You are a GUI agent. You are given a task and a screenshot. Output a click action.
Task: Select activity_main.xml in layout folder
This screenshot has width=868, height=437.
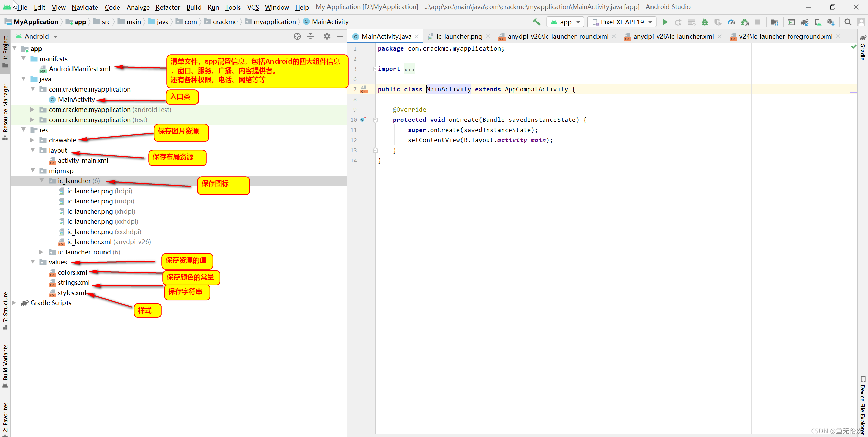(79, 160)
